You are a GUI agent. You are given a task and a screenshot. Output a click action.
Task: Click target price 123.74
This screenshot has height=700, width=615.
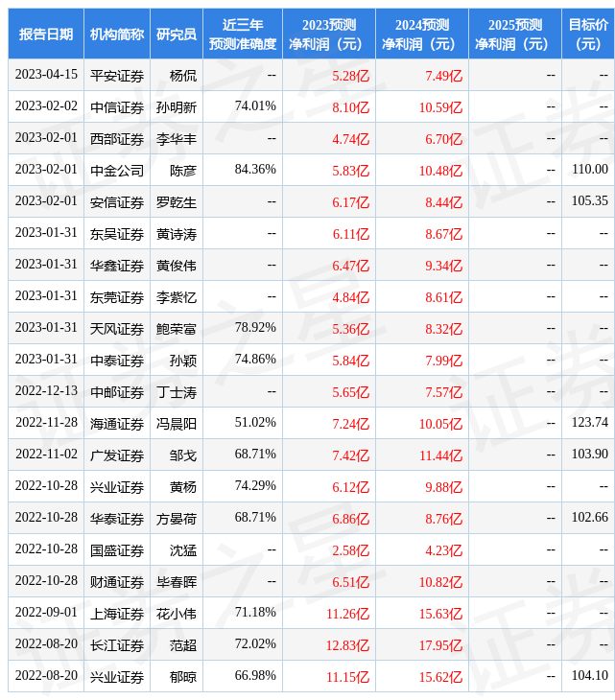click(x=590, y=422)
